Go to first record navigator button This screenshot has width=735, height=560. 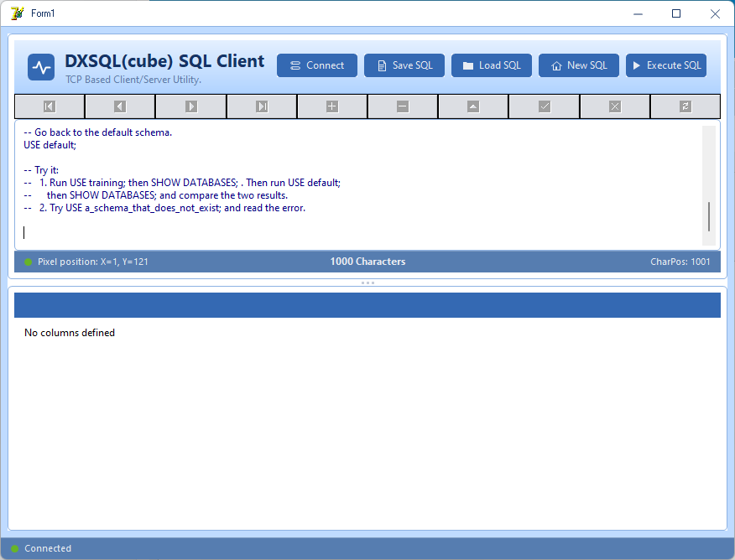(50, 106)
